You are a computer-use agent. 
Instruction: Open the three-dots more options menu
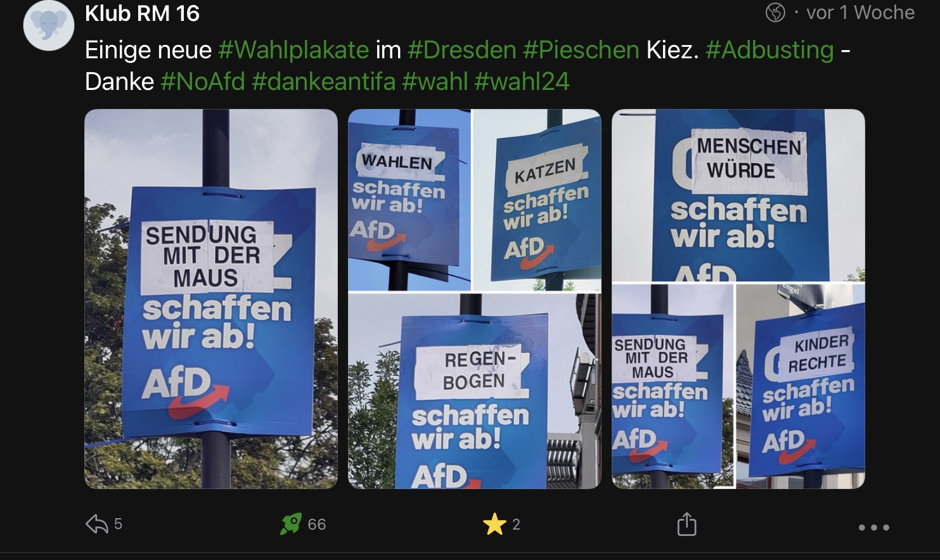tap(873, 527)
